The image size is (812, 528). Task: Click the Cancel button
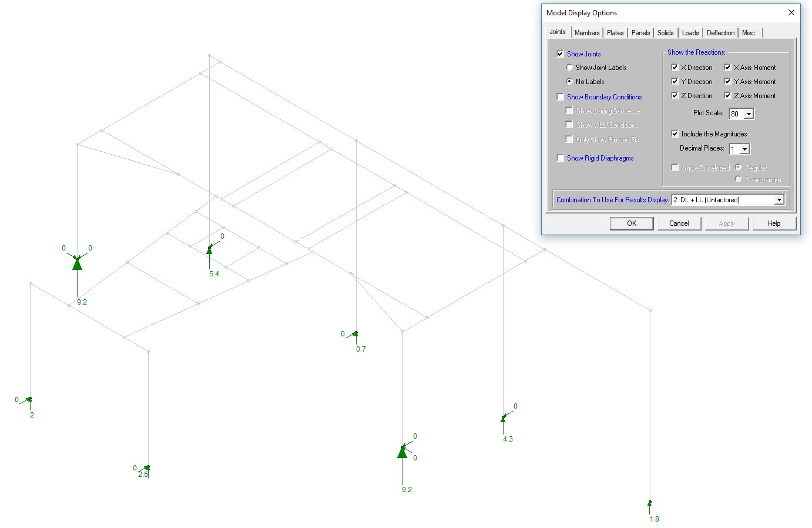pos(679,223)
